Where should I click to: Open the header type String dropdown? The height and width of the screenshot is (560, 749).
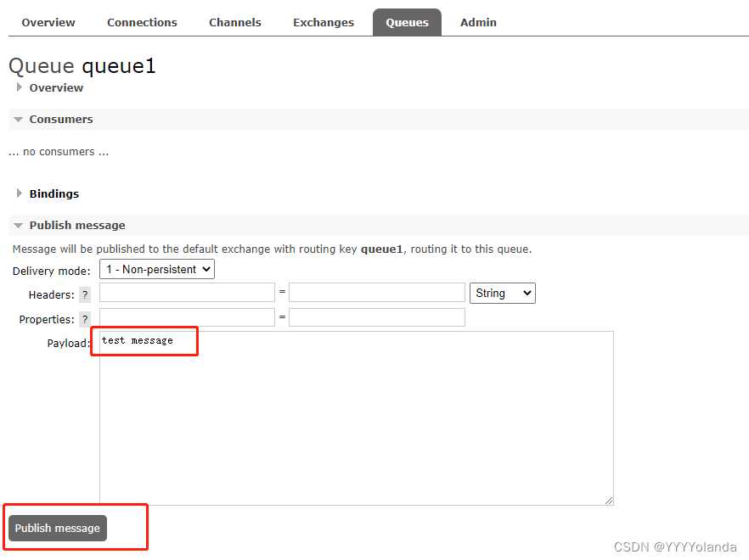503,293
